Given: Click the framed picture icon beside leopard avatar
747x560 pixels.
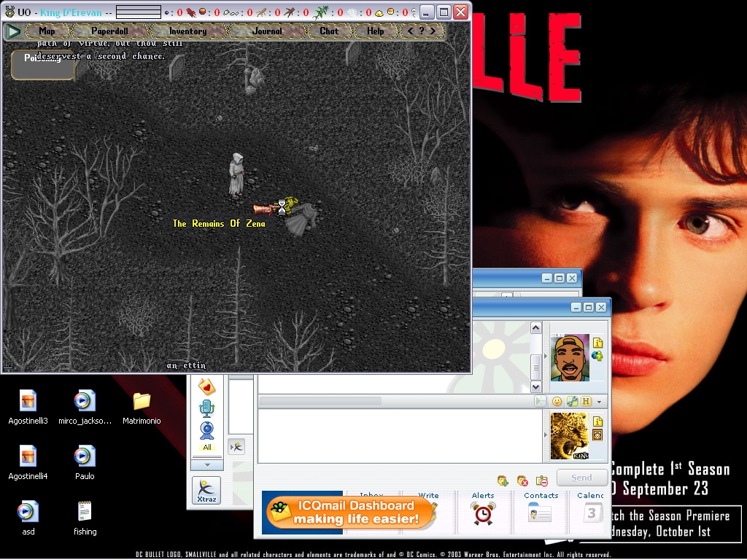Looking at the screenshot, I should coord(598,435).
